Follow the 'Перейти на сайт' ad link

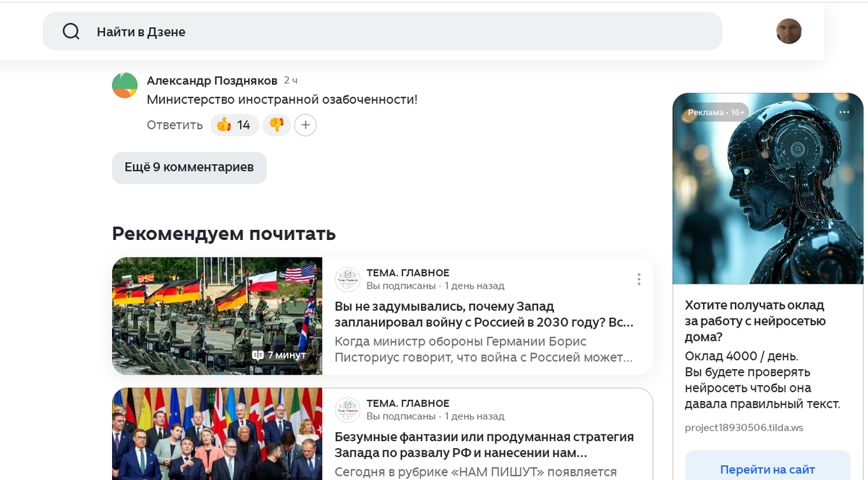click(x=767, y=470)
